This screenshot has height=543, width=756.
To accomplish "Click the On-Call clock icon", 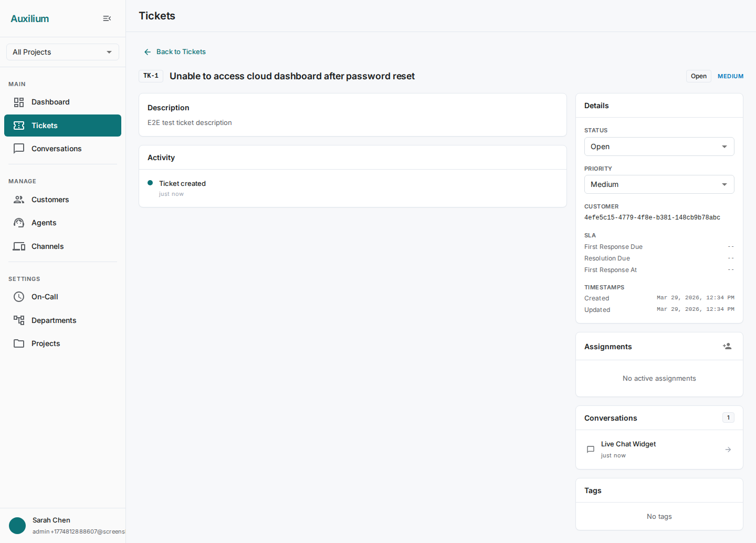I will tap(19, 297).
